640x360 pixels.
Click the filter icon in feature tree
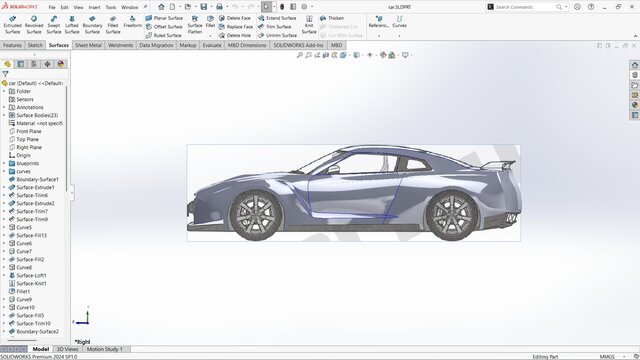5,74
